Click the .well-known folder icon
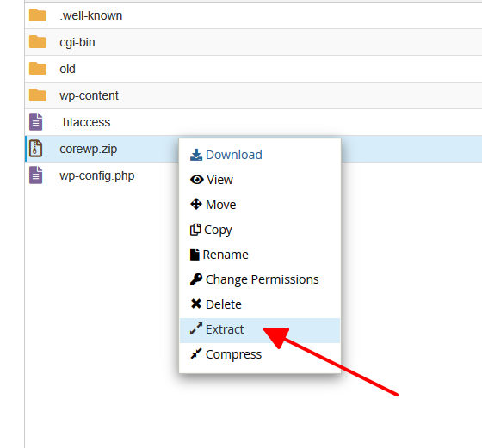Image resolution: width=482 pixels, height=448 pixels. (38, 15)
